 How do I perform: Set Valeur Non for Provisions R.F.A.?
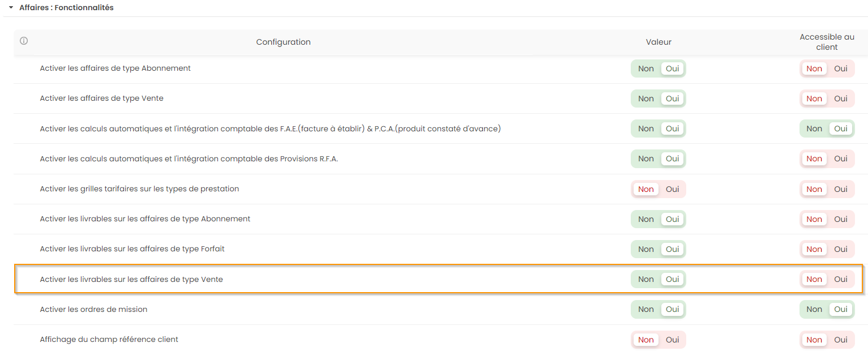click(645, 159)
